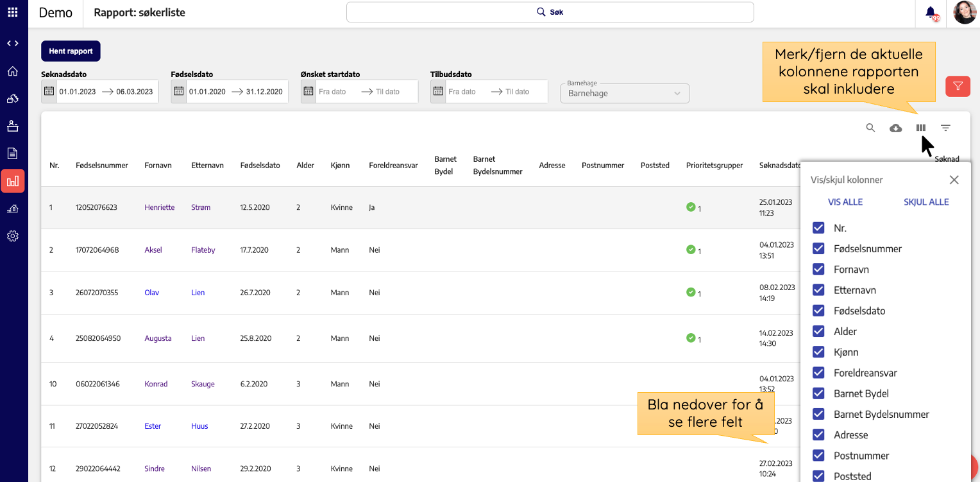Go to the Home sidebar icon
Screen dimensions: 980x482
(x=13, y=71)
